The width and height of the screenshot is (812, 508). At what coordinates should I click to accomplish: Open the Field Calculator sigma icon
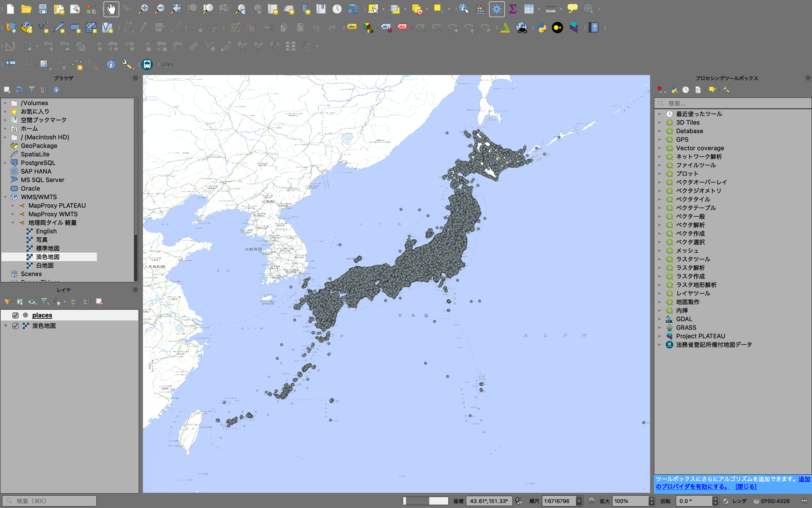point(513,9)
